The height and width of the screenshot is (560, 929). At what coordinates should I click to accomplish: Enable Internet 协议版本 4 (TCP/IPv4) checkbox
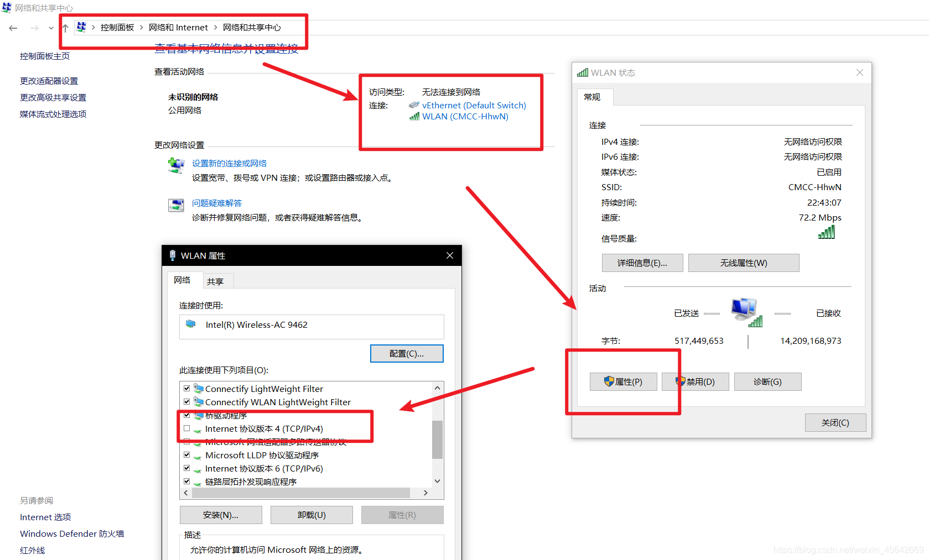(186, 428)
